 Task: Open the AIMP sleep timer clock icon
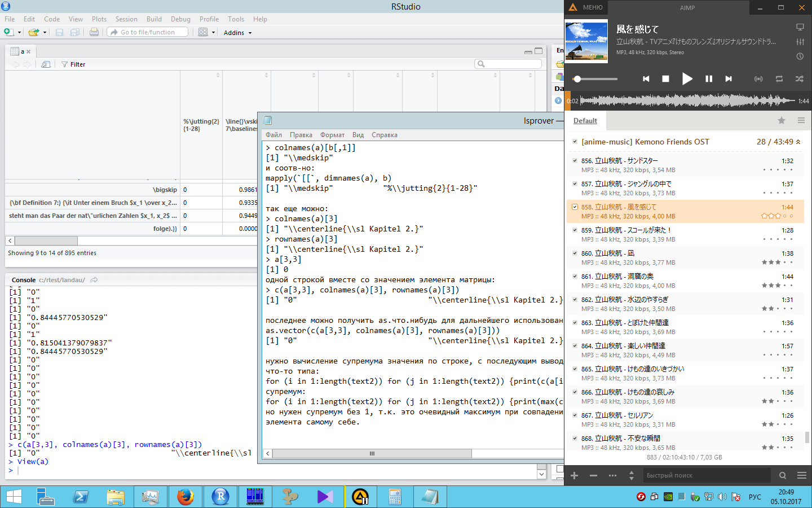800,56
